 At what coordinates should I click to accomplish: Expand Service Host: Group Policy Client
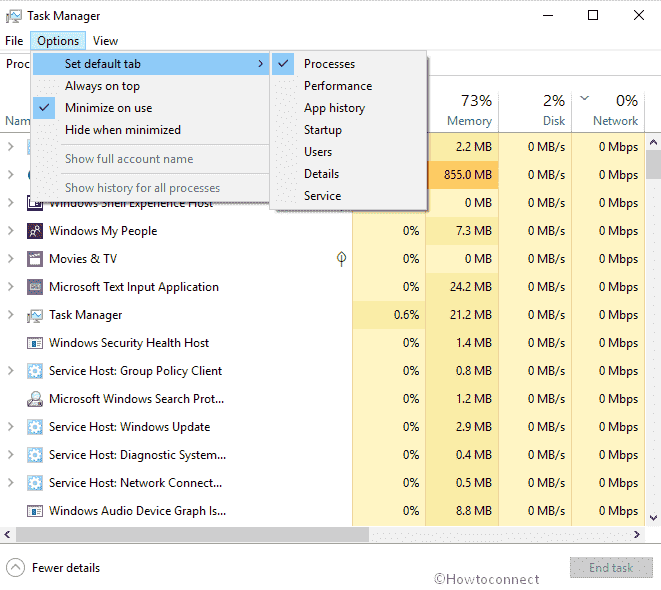pyautogui.click(x=11, y=371)
